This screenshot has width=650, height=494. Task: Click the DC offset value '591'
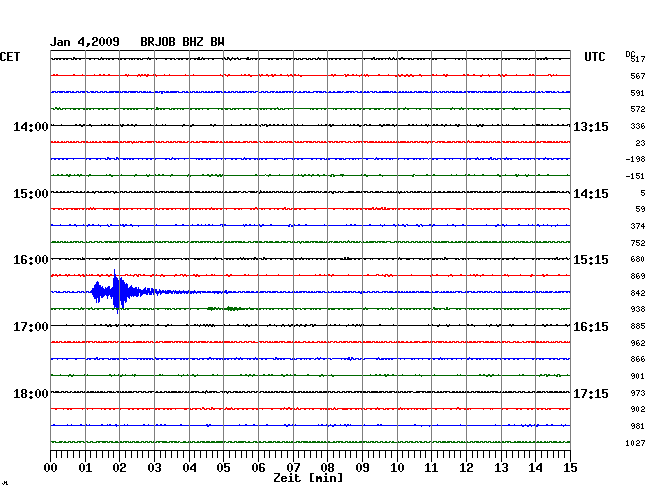click(x=638, y=93)
